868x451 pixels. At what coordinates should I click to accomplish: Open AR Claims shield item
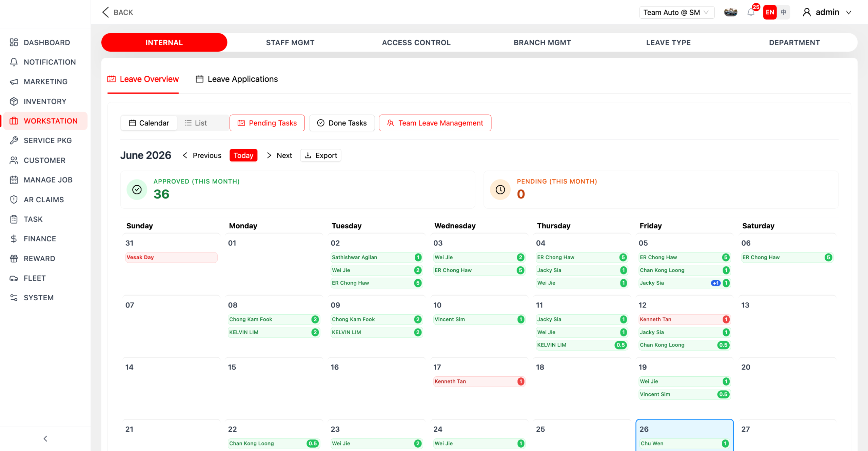tap(45, 200)
